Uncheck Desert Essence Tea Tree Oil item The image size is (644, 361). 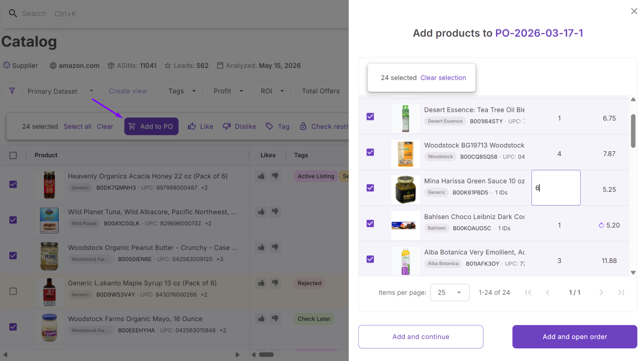(370, 117)
